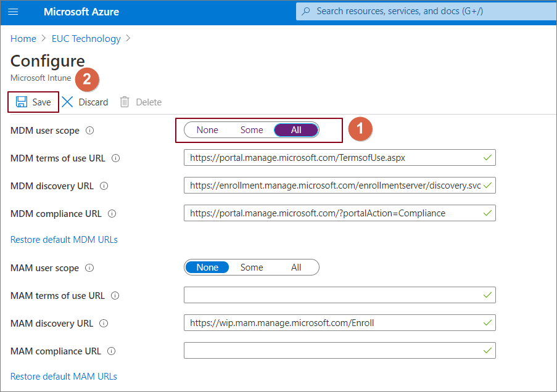Screen dimensions: 557x392
Task: Click the chevron after EUC Technology breadcrumb
Action: coord(128,38)
